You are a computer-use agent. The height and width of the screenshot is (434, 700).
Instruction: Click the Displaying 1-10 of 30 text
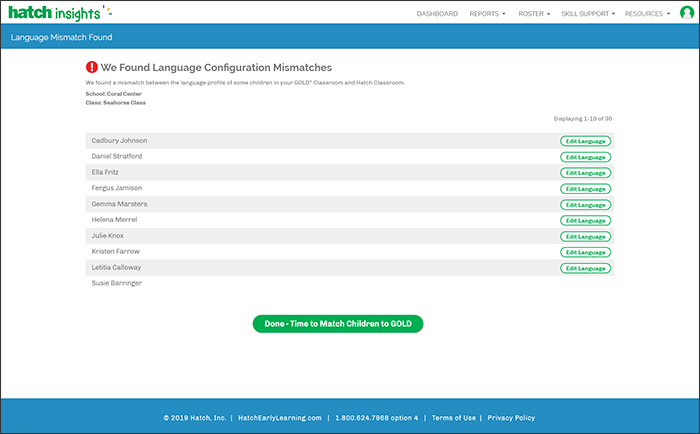[x=583, y=119]
